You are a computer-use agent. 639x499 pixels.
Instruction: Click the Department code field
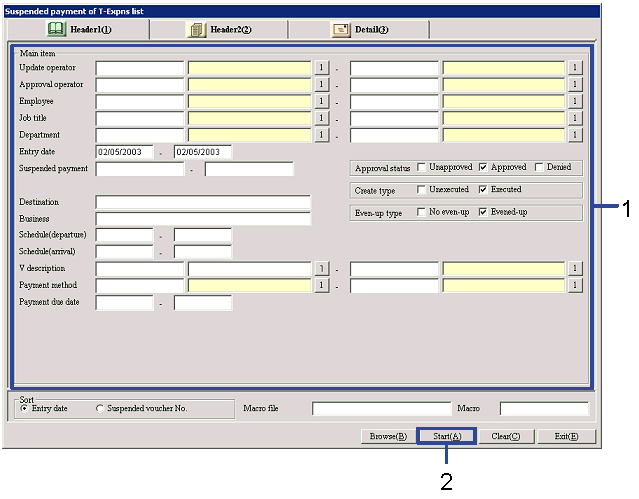pyautogui.click(x=140, y=135)
